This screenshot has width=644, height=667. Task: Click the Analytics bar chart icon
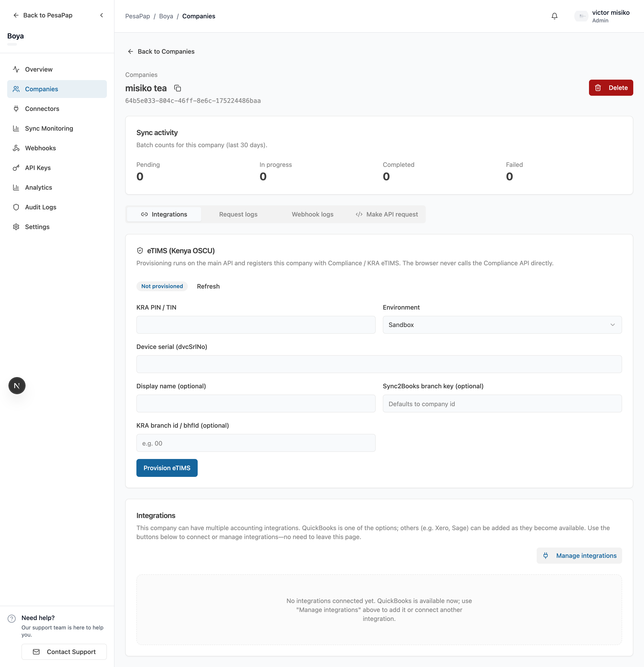coord(16,187)
